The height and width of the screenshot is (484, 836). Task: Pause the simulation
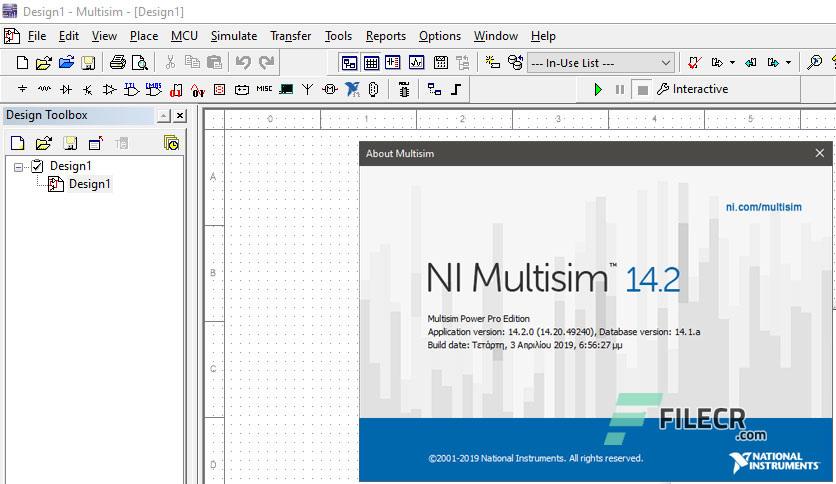pyautogui.click(x=620, y=90)
